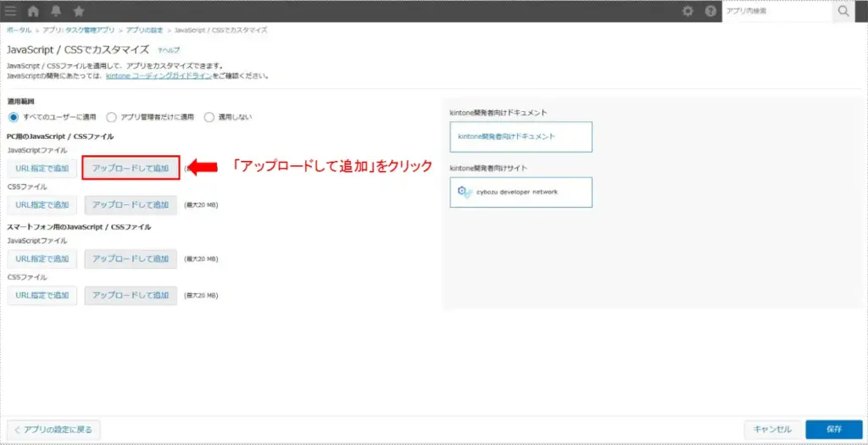Open the hamburger main menu icon
The image size is (868, 445).
click(x=10, y=11)
